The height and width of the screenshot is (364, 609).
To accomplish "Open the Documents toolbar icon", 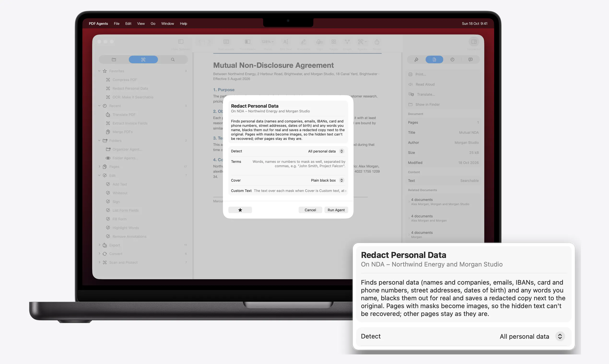I will pyautogui.click(x=226, y=42).
